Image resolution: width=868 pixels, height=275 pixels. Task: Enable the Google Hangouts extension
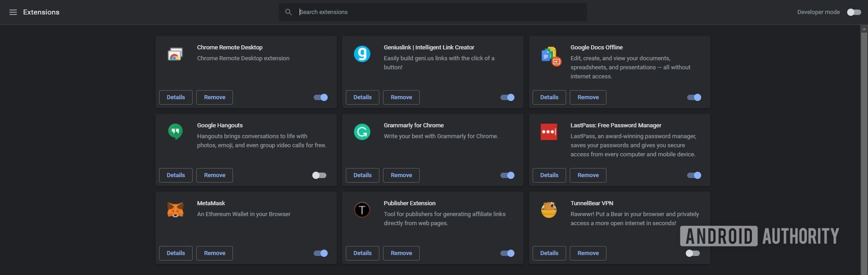click(x=319, y=175)
